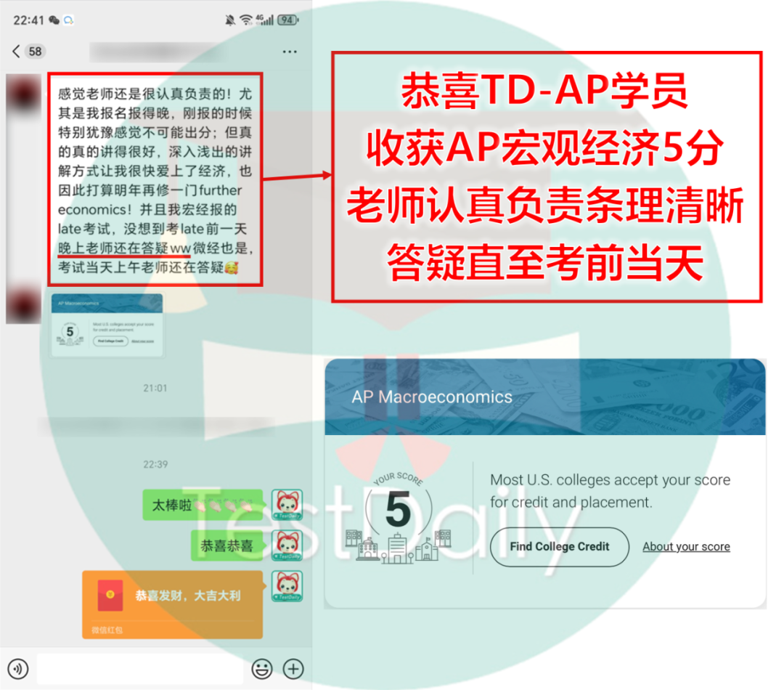Open the About your score link
Viewport: 784px width, 690px height.
[x=685, y=546]
